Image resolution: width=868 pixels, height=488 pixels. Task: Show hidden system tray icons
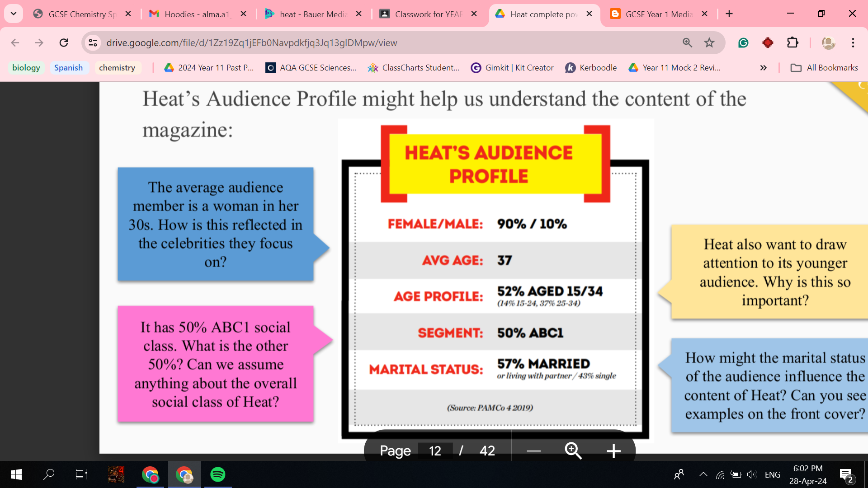(x=703, y=474)
